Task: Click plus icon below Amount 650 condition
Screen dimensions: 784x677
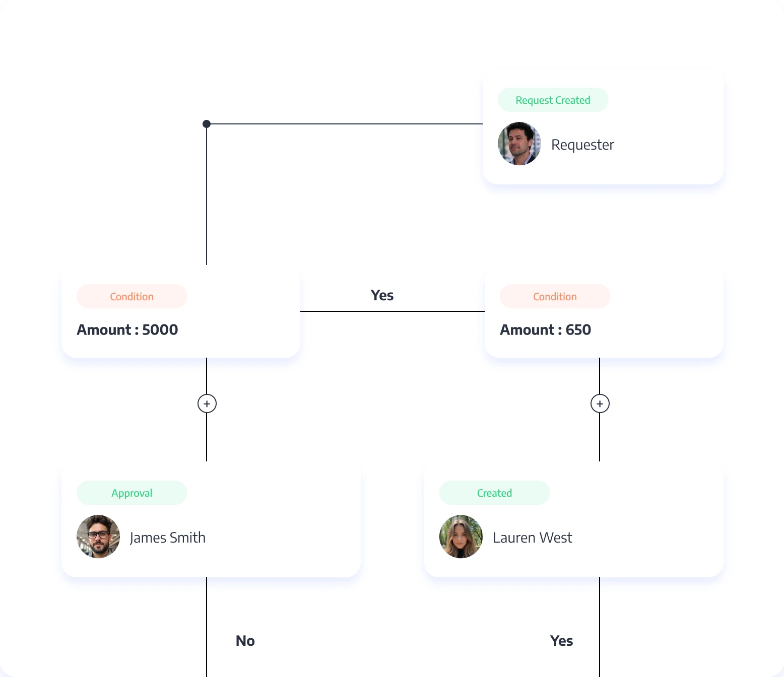Action: pyautogui.click(x=600, y=403)
